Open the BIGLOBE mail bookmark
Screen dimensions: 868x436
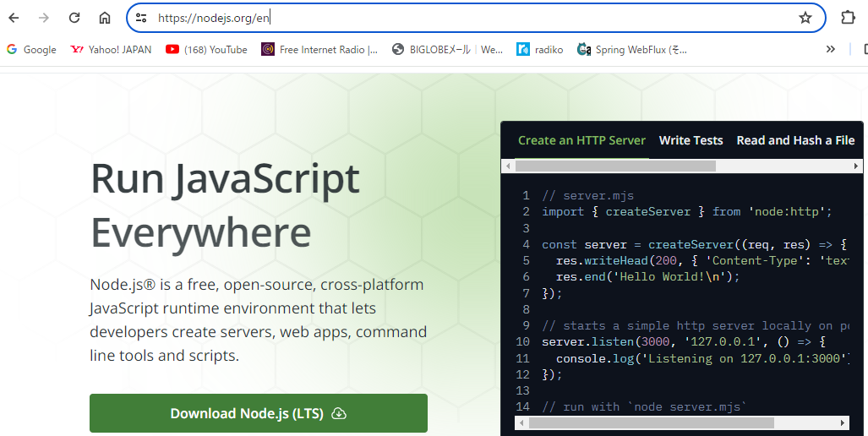(447, 49)
